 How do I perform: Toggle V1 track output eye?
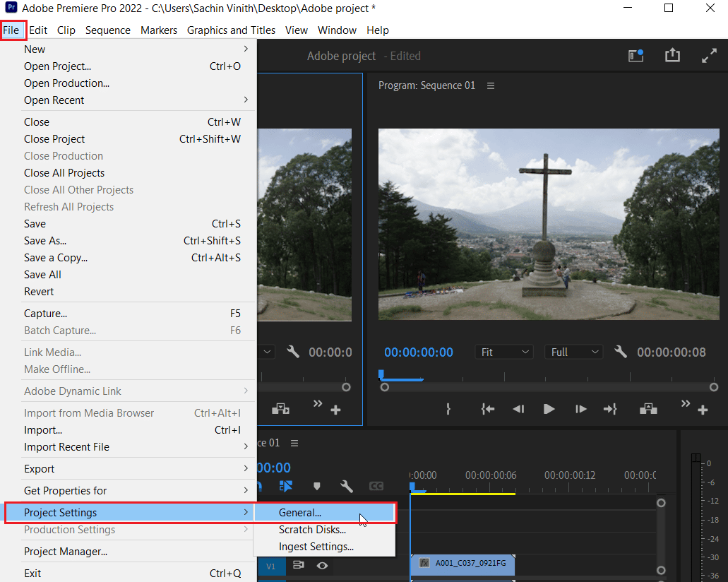click(322, 565)
